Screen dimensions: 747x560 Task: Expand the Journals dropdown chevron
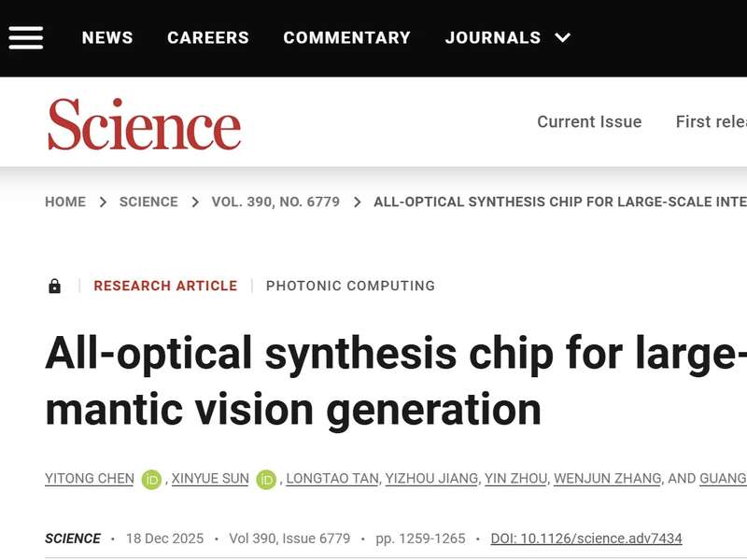coord(562,38)
